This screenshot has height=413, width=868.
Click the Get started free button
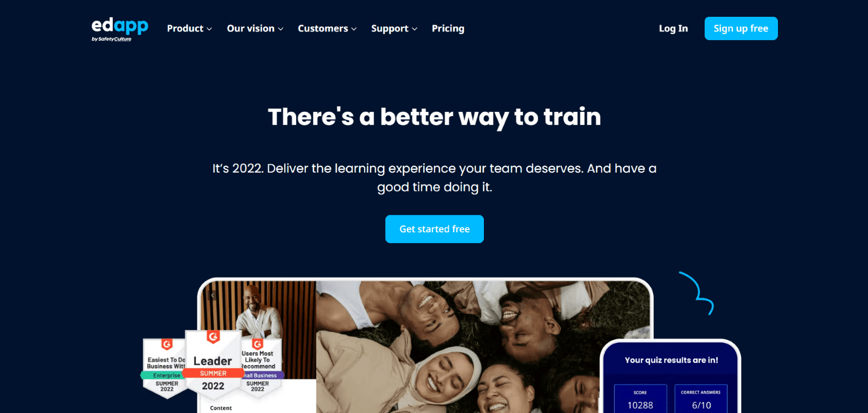click(x=435, y=229)
